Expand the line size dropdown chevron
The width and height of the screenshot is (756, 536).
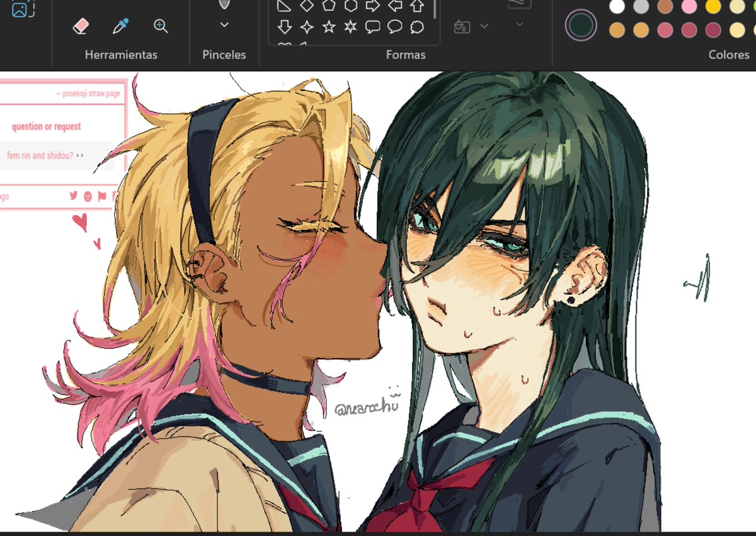click(520, 25)
